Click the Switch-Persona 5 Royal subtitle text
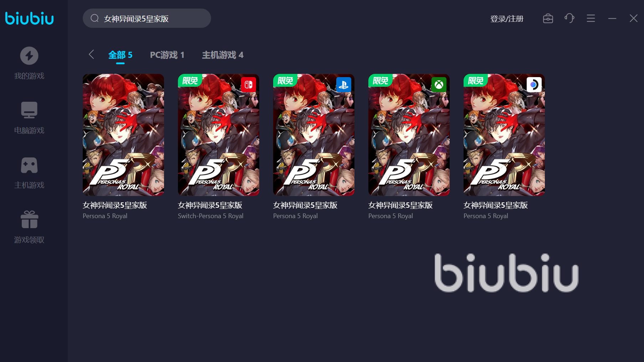Screen dimensions: 644x362 point(210,216)
